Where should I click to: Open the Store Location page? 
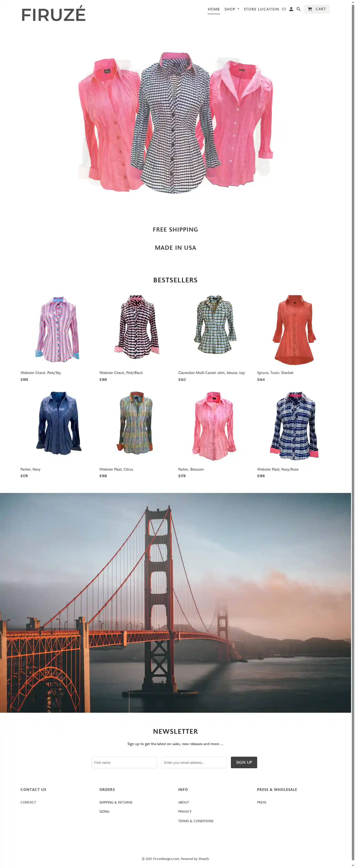(x=261, y=9)
